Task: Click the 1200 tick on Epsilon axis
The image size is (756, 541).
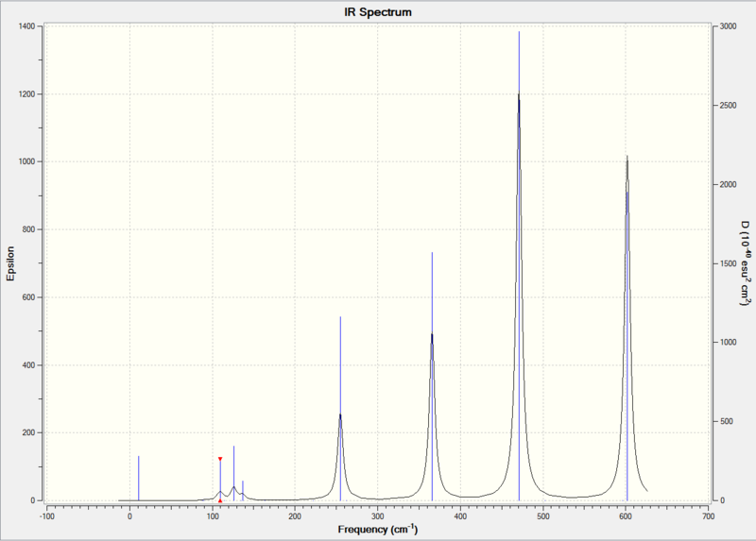Action: coord(27,94)
